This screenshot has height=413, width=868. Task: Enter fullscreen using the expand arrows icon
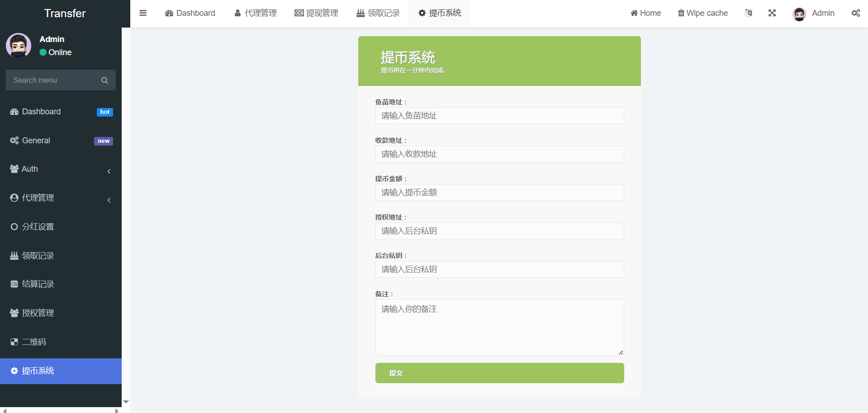(x=772, y=13)
